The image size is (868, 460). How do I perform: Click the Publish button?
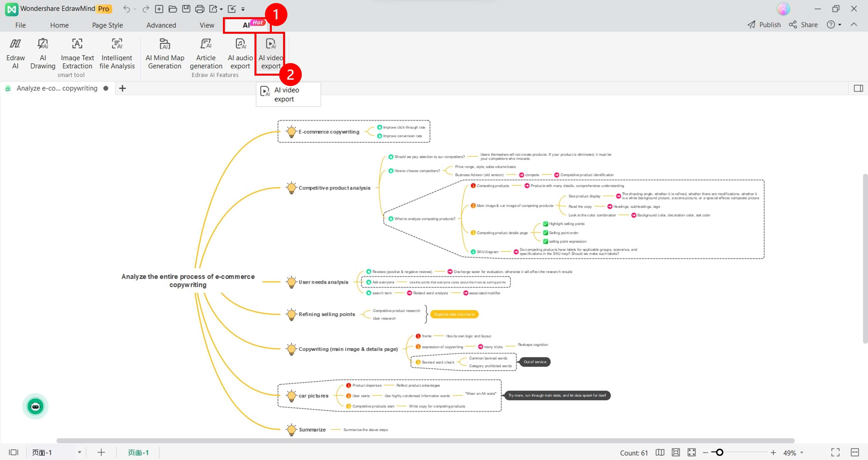[764, 25]
